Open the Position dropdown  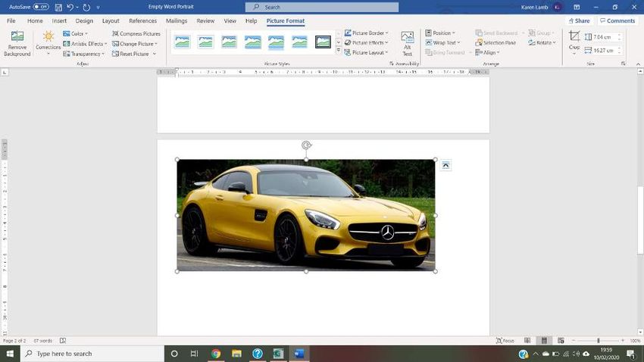coord(440,33)
